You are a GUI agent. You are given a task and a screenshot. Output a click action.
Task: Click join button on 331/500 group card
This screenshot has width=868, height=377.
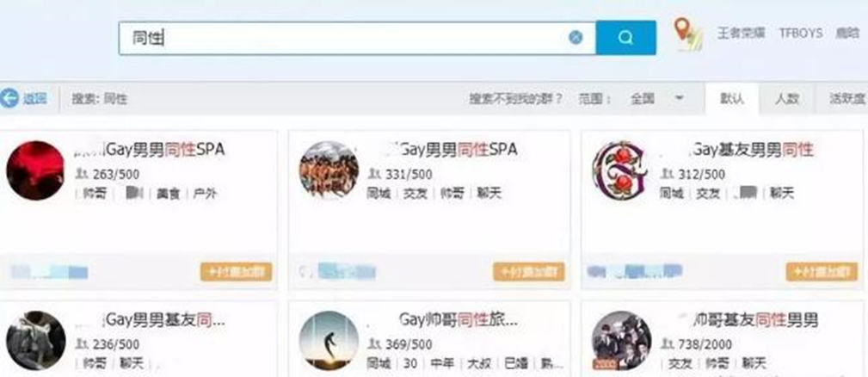pos(529,272)
